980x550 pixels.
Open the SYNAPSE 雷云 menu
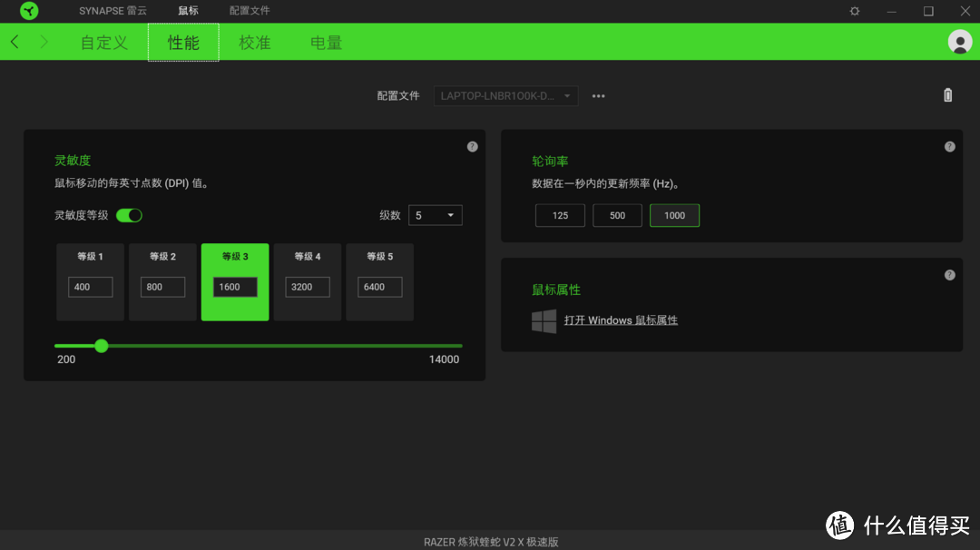(x=113, y=11)
